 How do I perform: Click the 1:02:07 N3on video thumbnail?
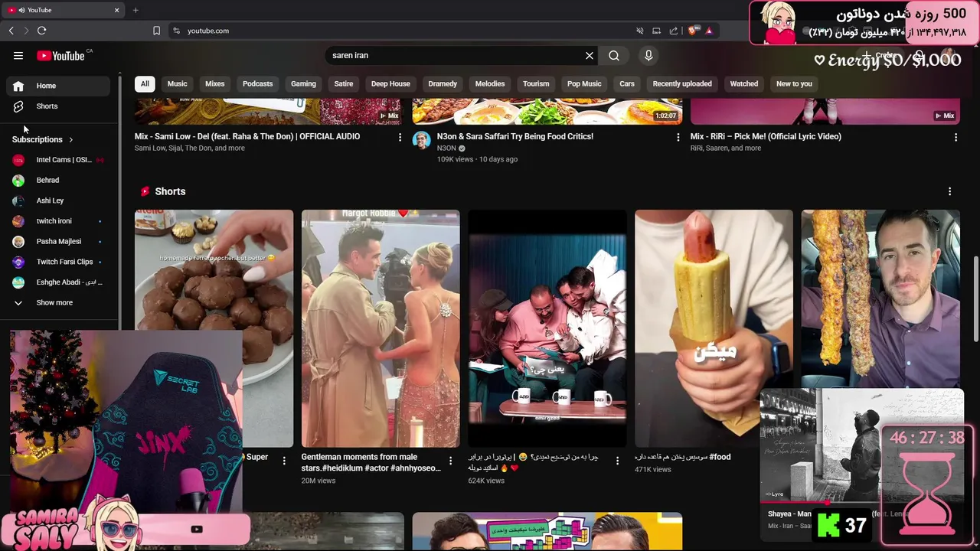[x=547, y=112]
